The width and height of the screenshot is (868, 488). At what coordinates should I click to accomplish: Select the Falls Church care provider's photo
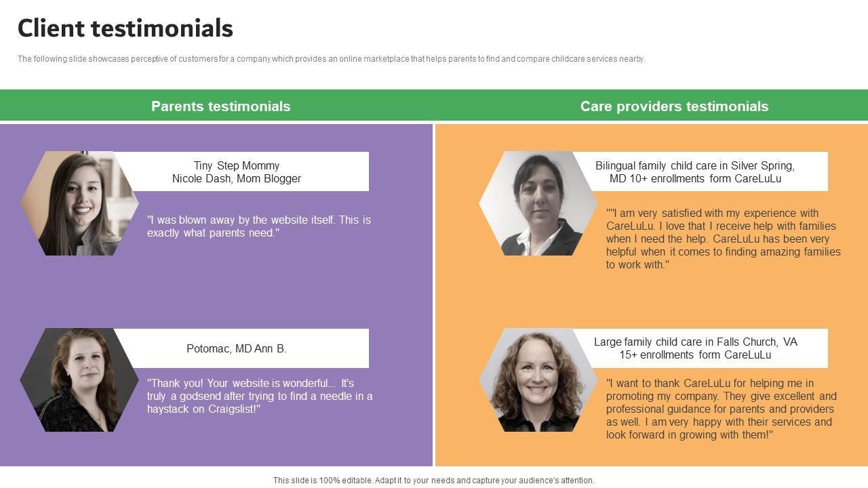(x=538, y=380)
